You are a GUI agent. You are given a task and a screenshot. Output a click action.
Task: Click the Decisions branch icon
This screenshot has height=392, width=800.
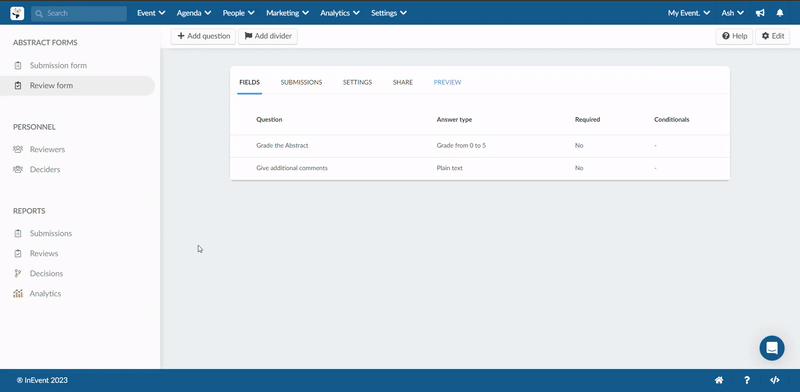pyautogui.click(x=18, y=274)
